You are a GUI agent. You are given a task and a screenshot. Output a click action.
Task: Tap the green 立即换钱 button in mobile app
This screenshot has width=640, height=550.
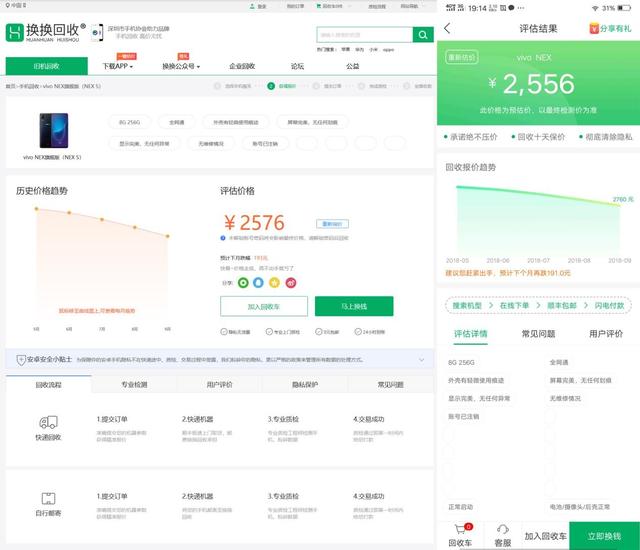[604, 536]
